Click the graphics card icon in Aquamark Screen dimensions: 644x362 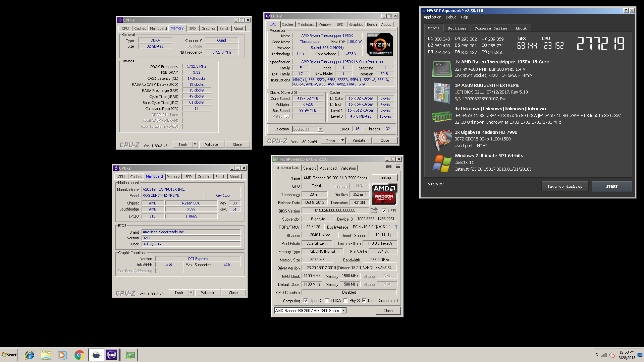(x=442, y=140)
